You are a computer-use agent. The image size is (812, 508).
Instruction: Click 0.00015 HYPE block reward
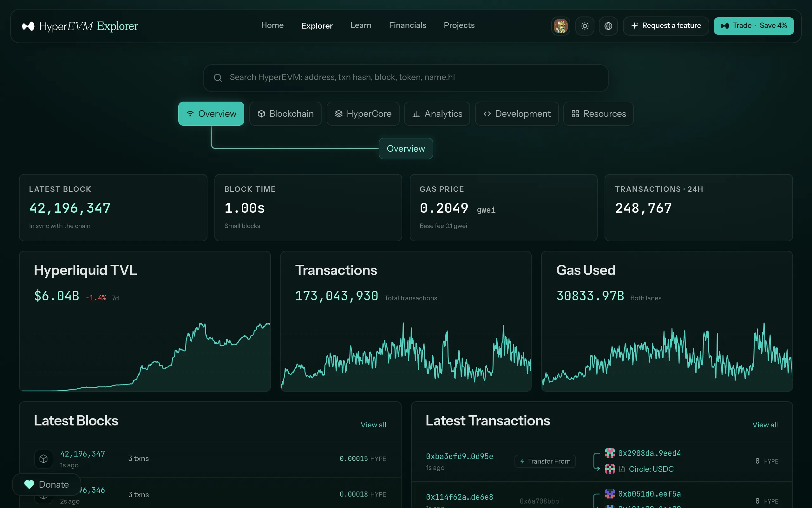click(x=363, y=458)
